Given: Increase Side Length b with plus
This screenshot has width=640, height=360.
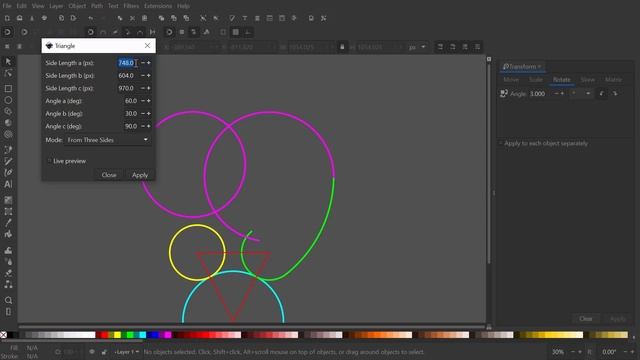Looking at the screenshot, I should tap(149, 76).
